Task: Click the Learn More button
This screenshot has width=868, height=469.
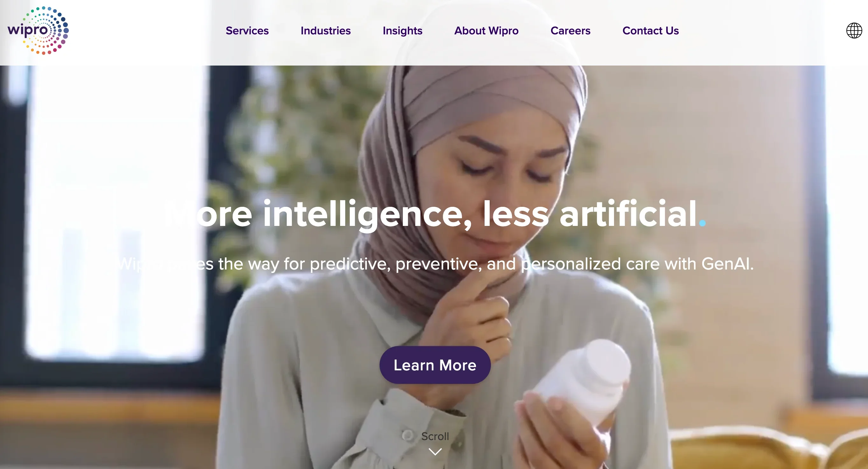Action: tap(435, 365)
